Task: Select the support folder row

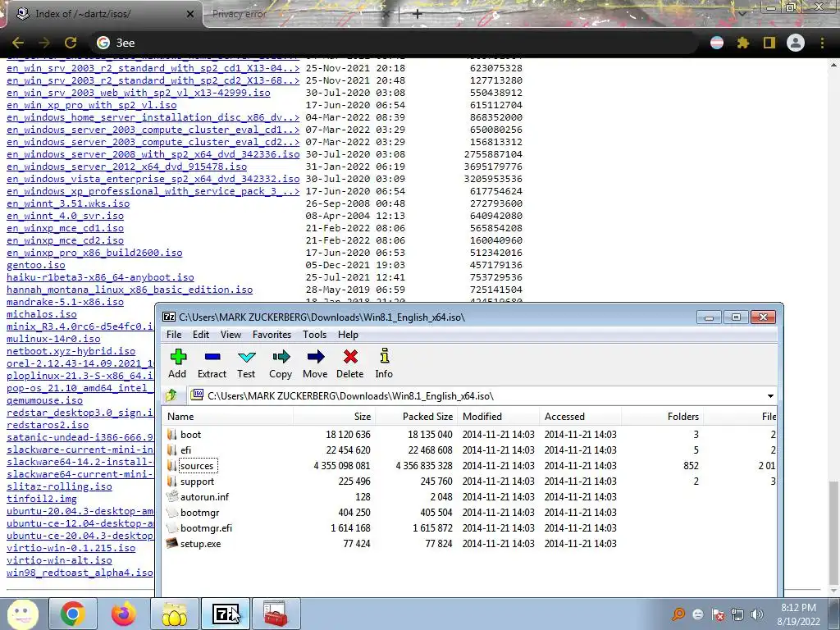Action: (x=470, y=481)
